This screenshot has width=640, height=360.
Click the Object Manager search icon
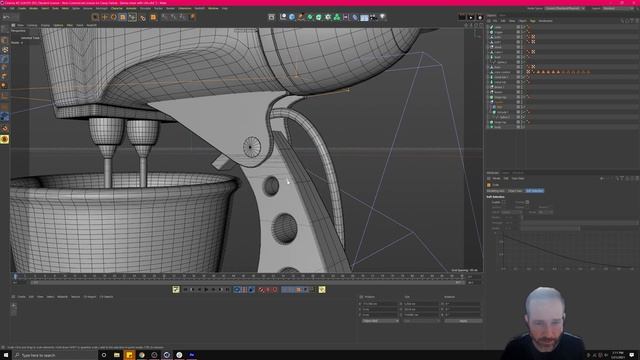coord(622,21)
